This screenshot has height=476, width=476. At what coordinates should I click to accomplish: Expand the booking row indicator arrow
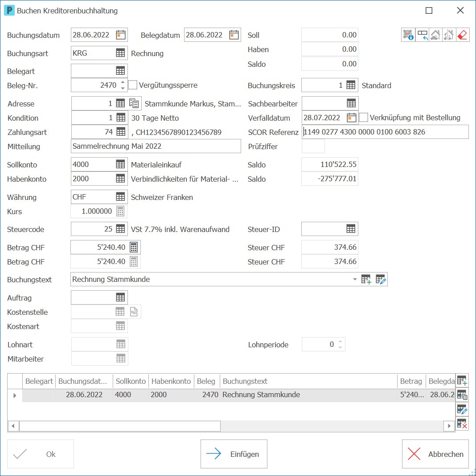15,395
